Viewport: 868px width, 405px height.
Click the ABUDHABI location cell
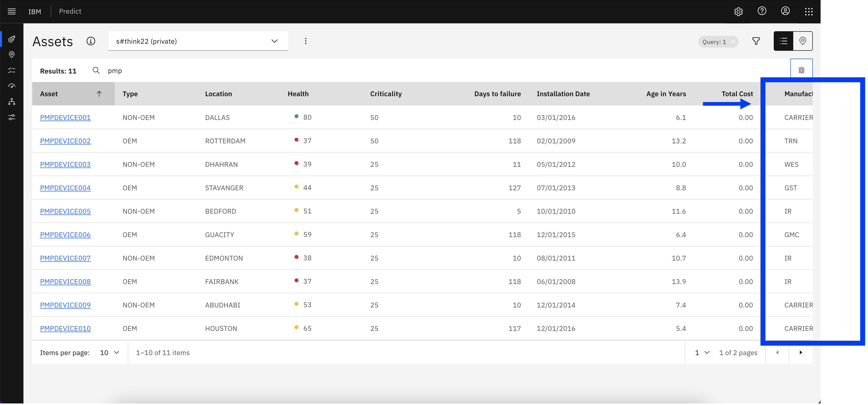[x=222, y=305]
